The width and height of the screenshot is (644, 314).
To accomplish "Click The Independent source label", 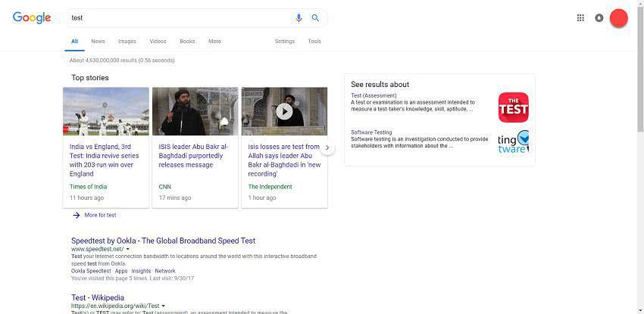I will [270, 187].
